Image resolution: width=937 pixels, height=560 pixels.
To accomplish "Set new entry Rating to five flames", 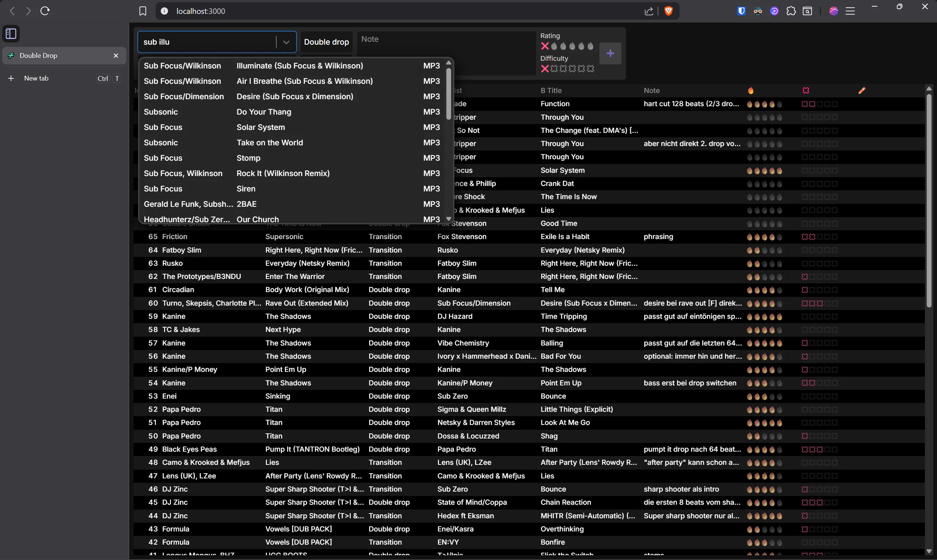I will click(x=591, y=46).
